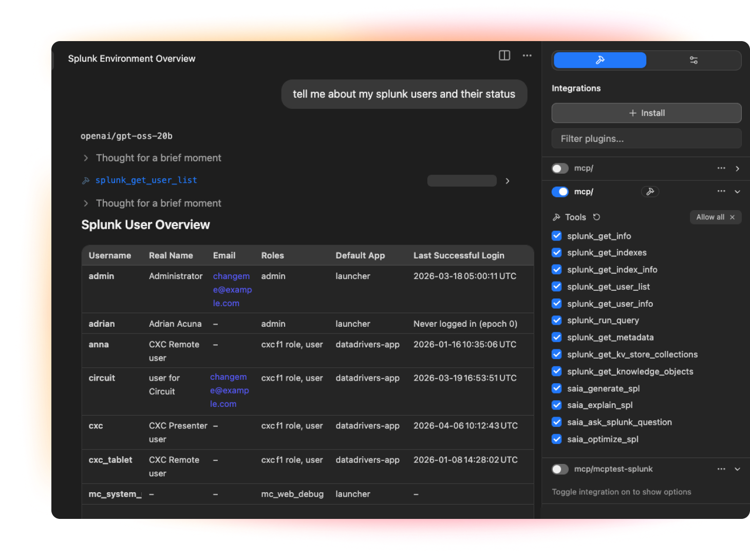Uncheck the splunk_get_metadata tool
This screenshot has width=750, height=560.
point(556,338)
